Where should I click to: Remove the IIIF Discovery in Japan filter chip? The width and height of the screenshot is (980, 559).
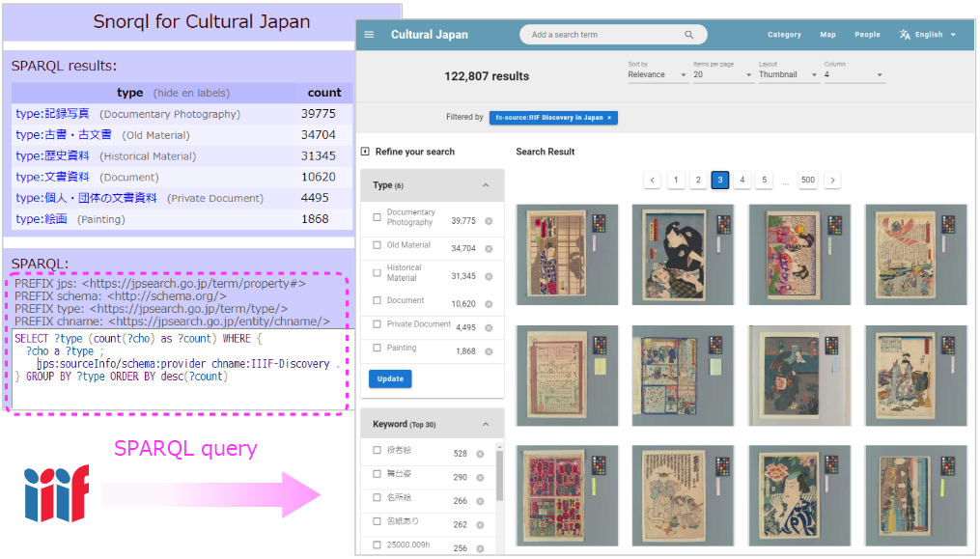click(x=609, y=118)
